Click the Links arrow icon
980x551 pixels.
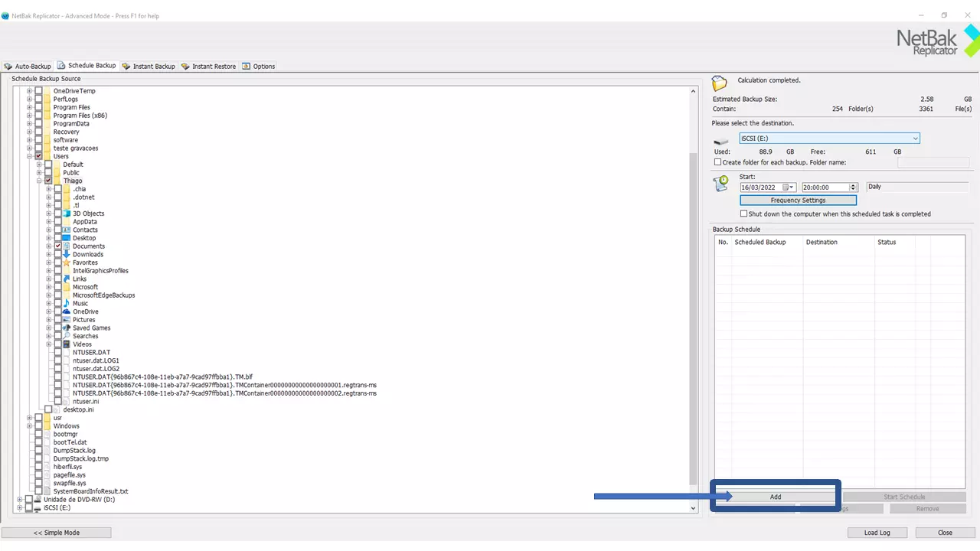tap(67, 279)
